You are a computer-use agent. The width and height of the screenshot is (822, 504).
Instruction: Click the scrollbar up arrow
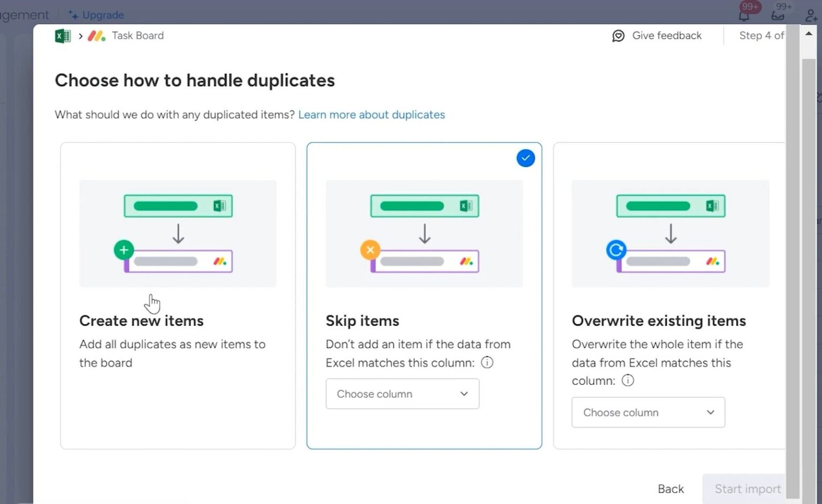coord(808,33)
